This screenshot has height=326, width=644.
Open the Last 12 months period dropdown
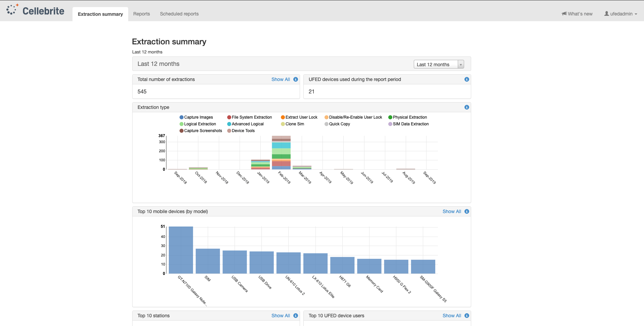pyautogui.click(x=439, y=64)
